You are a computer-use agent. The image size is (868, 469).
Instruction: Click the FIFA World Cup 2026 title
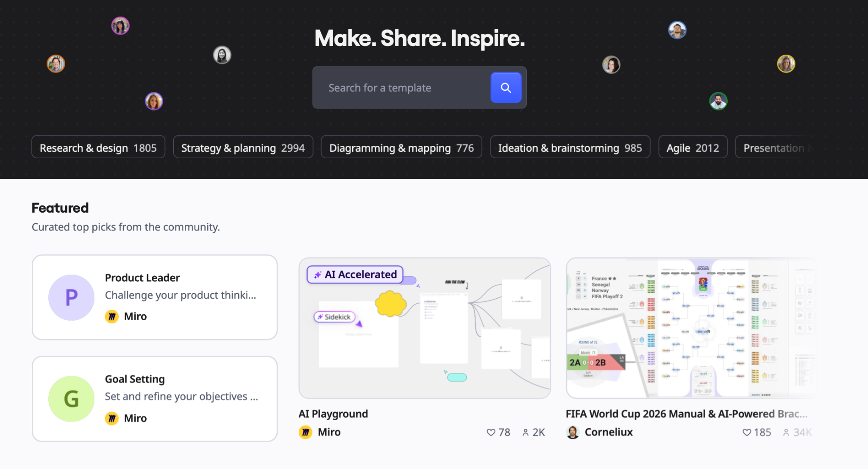coord(687,413)
